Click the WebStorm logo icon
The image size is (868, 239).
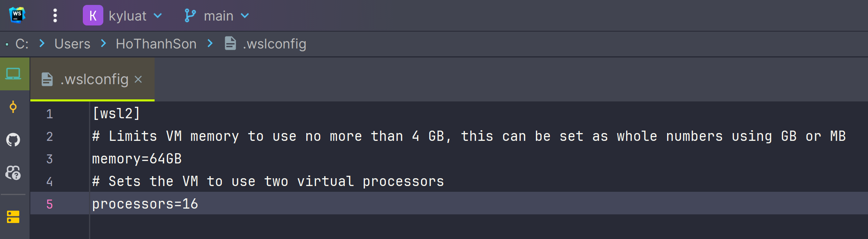tap(17, 16)
